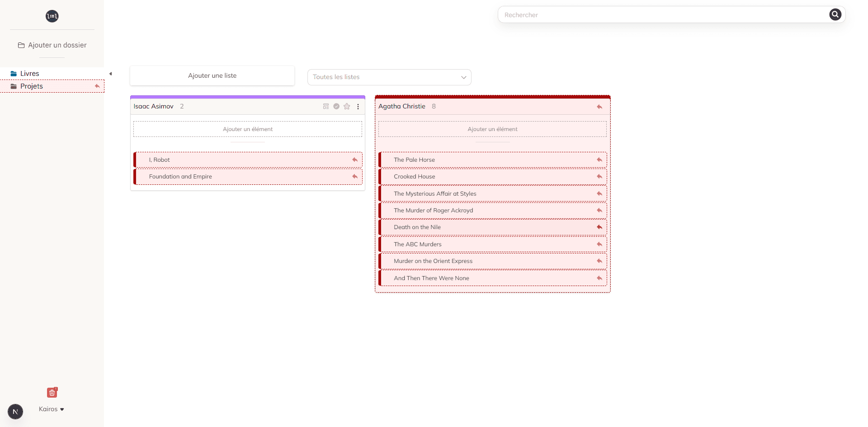The width and height of the screenshot is (868, 427).
Task: Click the search magnifier icon
Action: 835,14
